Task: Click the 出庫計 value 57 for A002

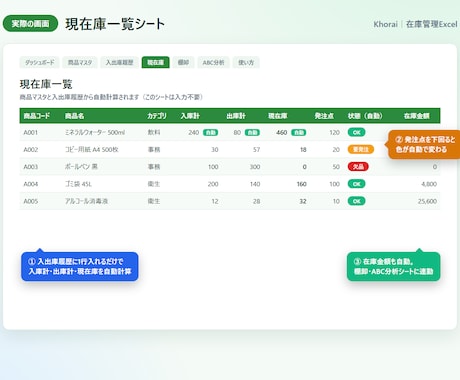Action: (256, 150)
